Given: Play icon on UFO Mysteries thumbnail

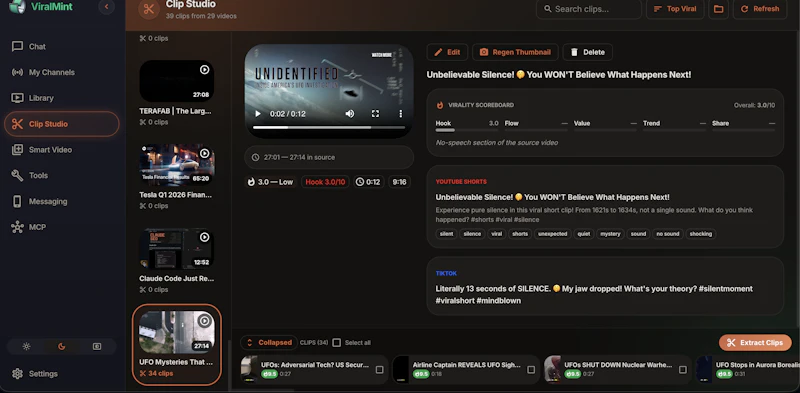Looking at the screenshot, I should pos(205,321).
